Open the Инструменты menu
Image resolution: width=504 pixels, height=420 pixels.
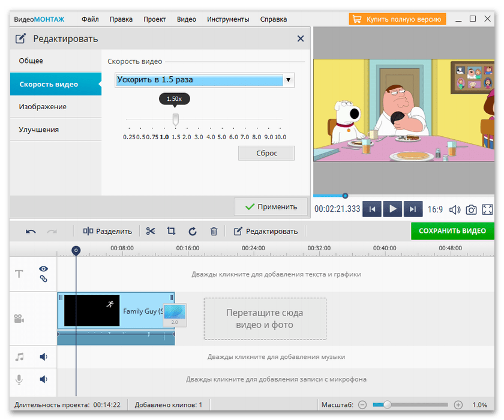[x=228, y=19]
